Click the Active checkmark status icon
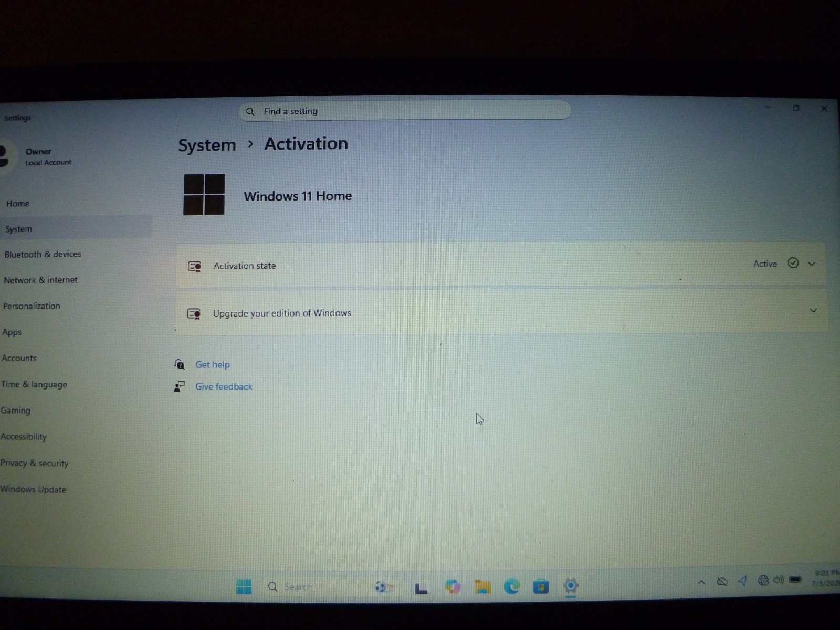Image resolution: width=840 pixels, height=630 pixels. pyautogui.click(x=793, y=263)
